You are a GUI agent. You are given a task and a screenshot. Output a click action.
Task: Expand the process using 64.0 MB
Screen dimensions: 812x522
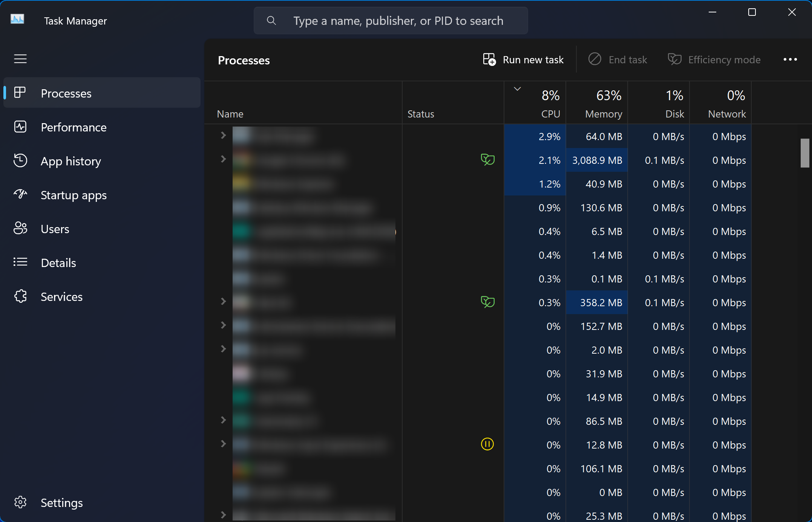223,135
